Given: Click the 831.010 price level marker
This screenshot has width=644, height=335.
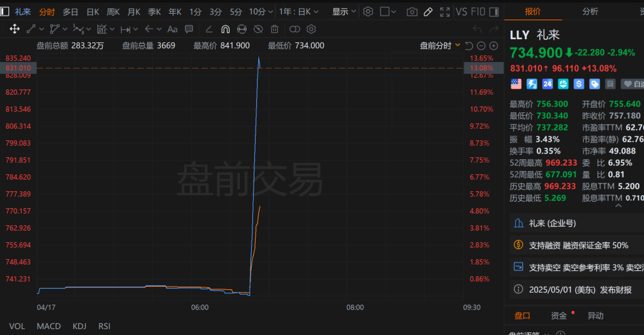Looking at the screenshot, I should pos(18,68).
